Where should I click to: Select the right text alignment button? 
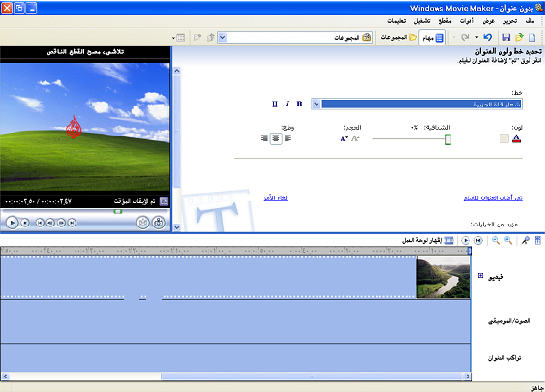264,138
